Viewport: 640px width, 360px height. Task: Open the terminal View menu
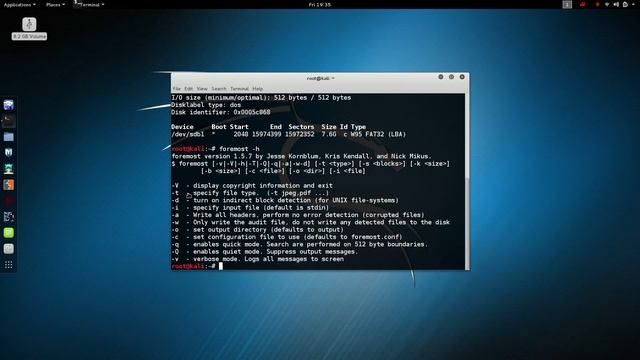(202, 89)
